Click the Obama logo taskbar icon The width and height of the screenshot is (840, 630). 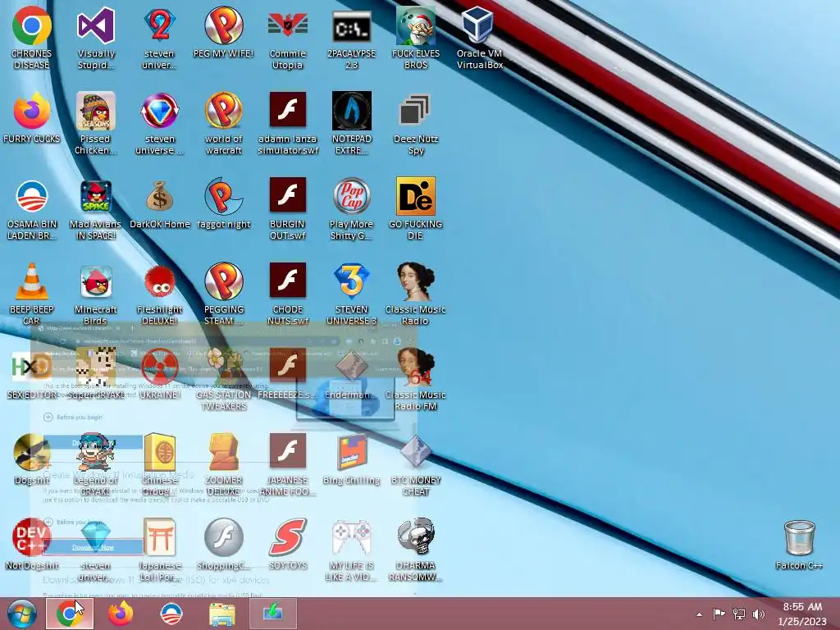(171, 614)
